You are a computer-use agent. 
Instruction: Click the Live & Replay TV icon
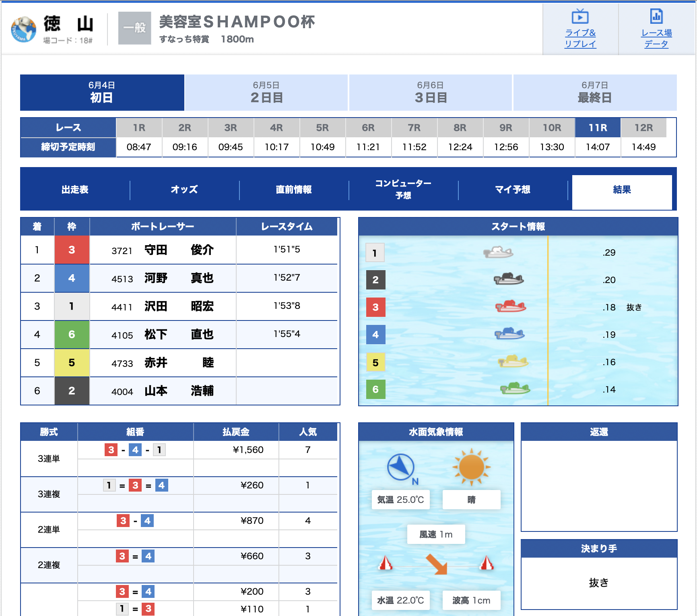(580, 17)
